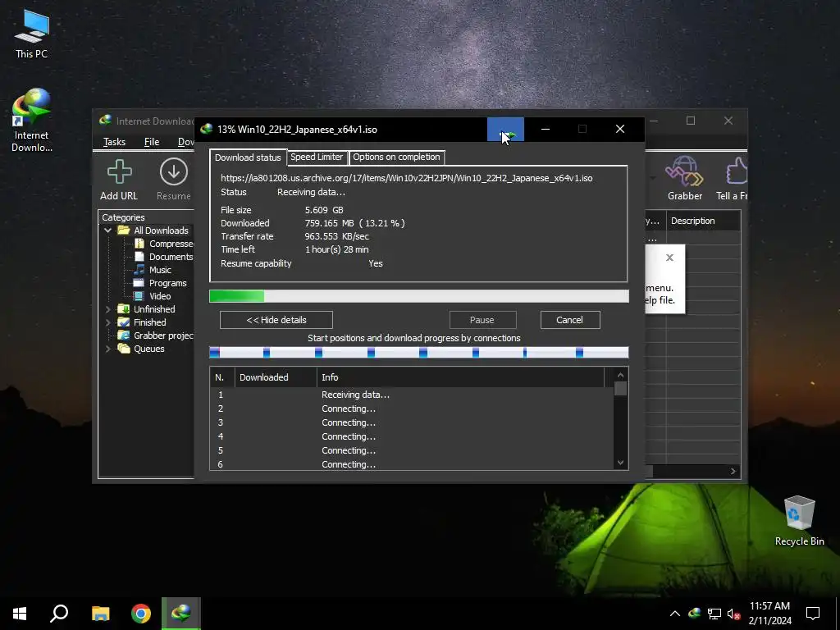Click the All Downloads folder icon
Viewport: 840px width, 630px height.
[124, 231]
